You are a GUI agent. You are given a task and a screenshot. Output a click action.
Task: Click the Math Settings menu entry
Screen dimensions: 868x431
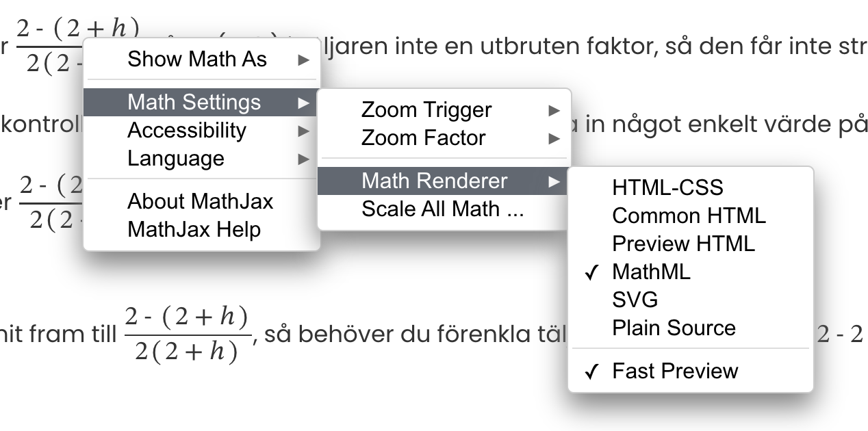point(194,103)
